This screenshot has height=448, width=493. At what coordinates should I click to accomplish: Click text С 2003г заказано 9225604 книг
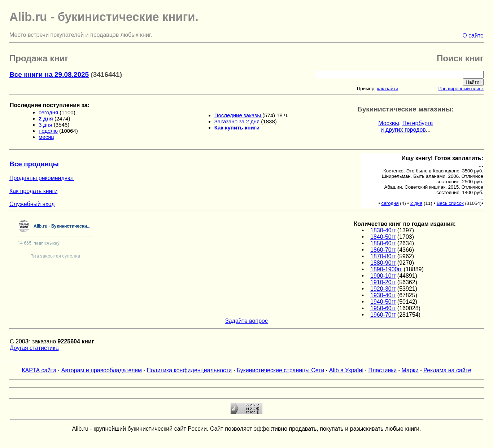[x=52, y=342]
